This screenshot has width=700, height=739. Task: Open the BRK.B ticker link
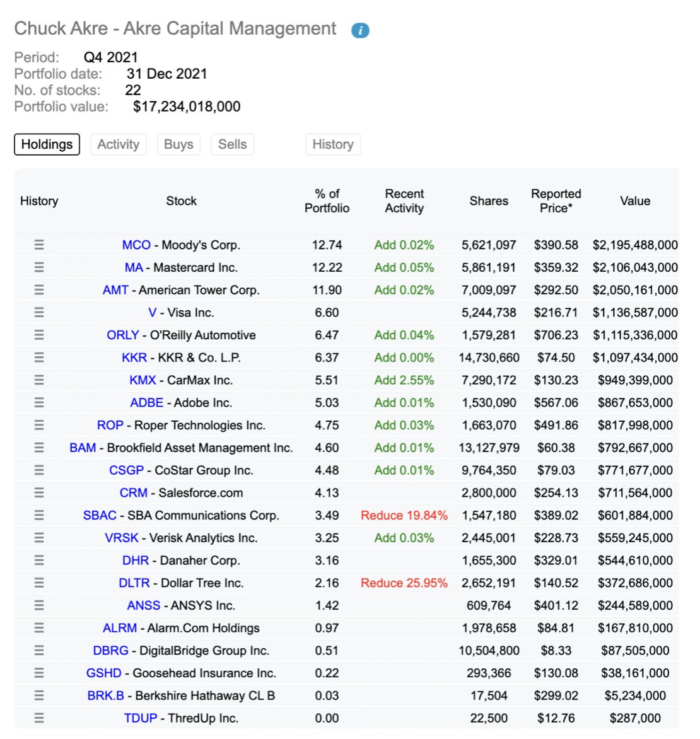tap(105, 695)
